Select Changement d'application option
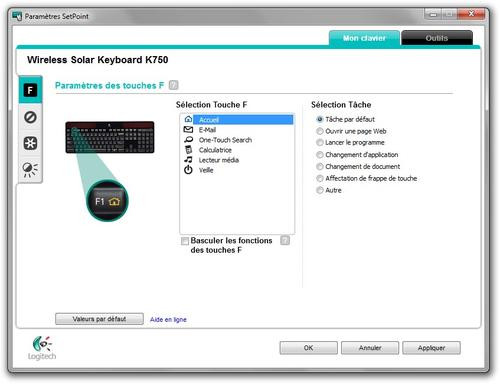Viewport: 500px width, 385px height. point(320,155)
